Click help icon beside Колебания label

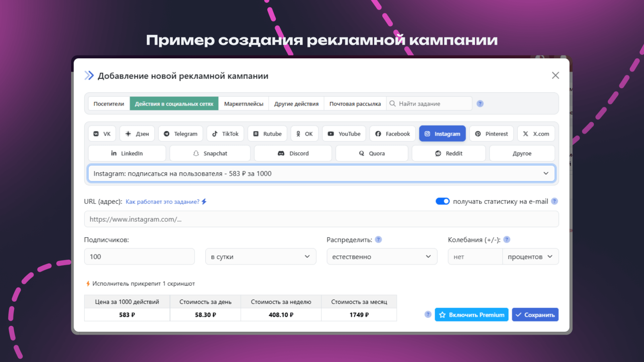507,240
